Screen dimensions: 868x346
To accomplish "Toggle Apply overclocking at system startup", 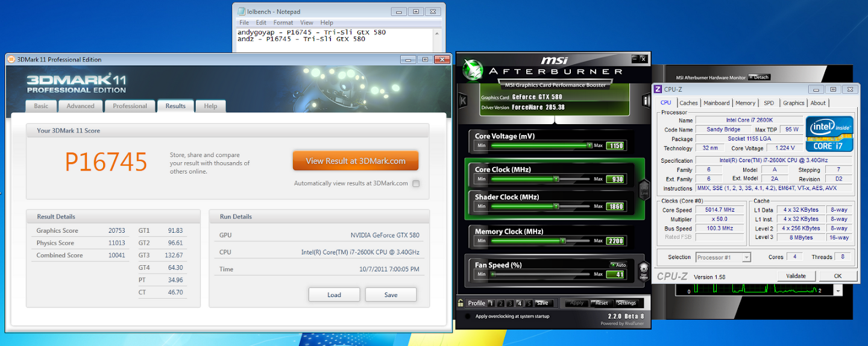I will tap(468, 316).
